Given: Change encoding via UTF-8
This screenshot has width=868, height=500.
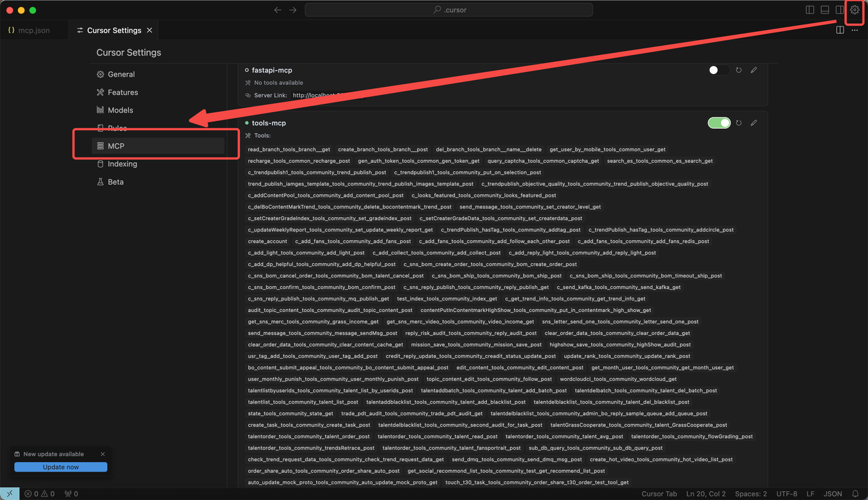Looking at the screenshot, I should 787,494.
